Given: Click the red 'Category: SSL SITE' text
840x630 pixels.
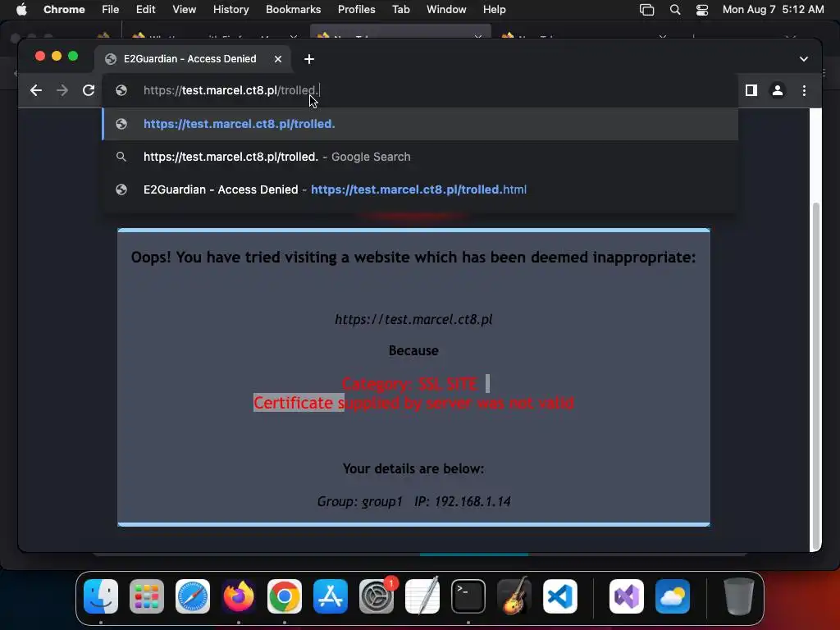Looking at the screenshot, I should (x=409, y=384).
